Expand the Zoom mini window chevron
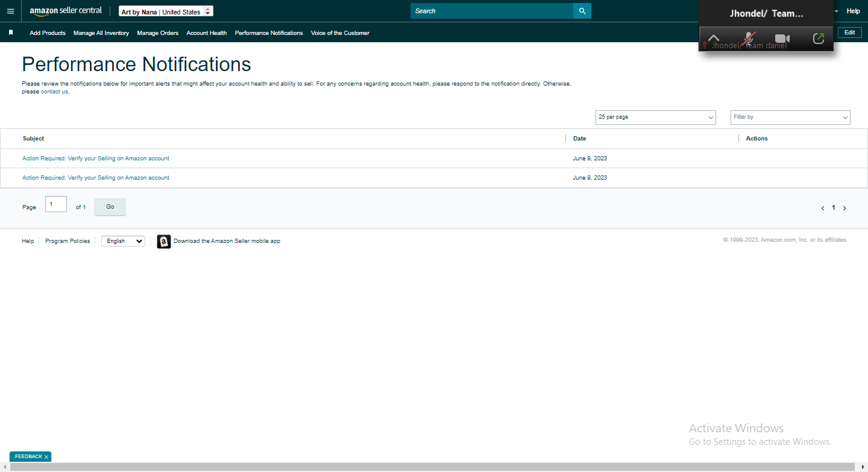The height and width of the screenshot is (472, 868). pyautogui.click(x=713, y=39)
